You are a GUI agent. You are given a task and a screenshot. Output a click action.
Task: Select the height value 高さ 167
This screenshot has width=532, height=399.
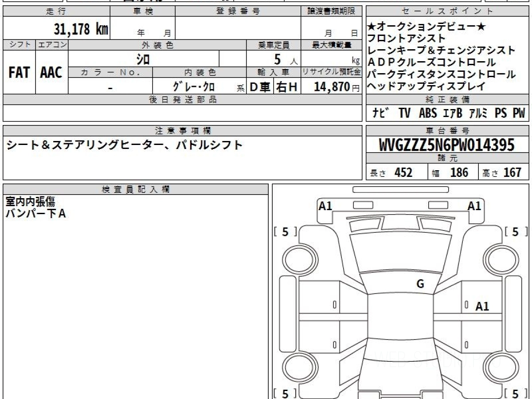503,172
